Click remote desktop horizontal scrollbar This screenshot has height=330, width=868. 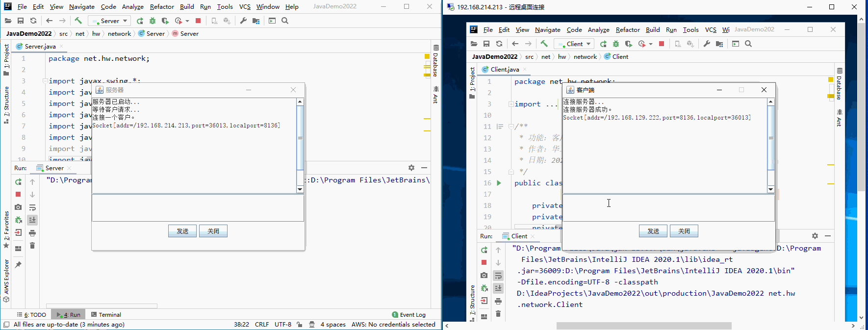644,326
